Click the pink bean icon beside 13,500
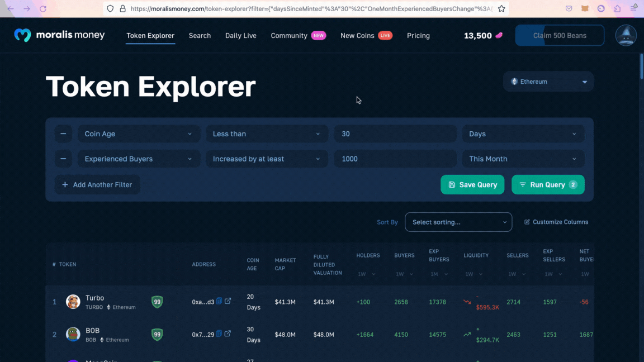The height and width of the screenshot is (362, 644). coord(499,35)
